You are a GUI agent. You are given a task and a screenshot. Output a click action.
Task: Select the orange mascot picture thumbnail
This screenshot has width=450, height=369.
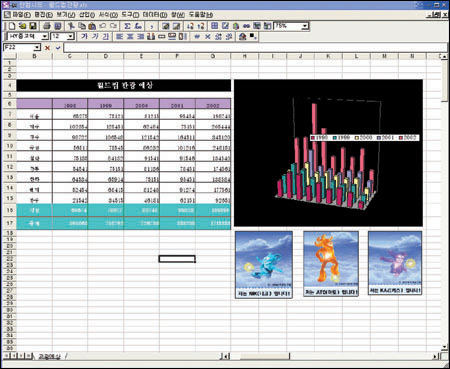[331, 264]
